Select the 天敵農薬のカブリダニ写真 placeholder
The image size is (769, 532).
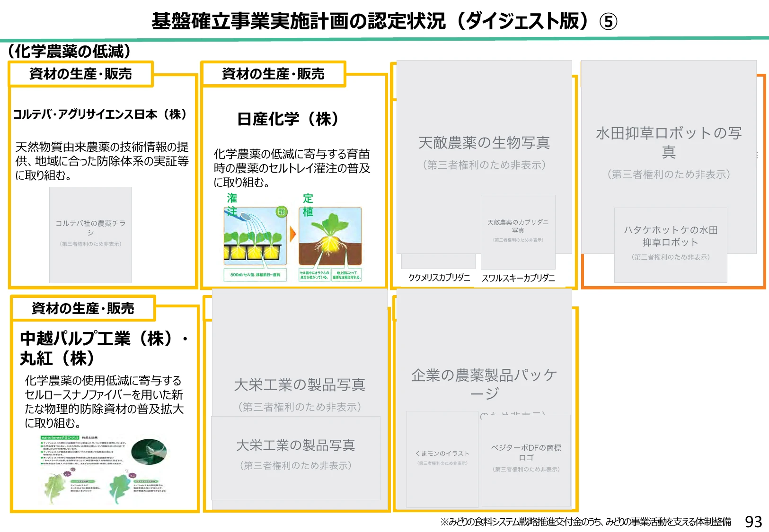click(518, 232)
